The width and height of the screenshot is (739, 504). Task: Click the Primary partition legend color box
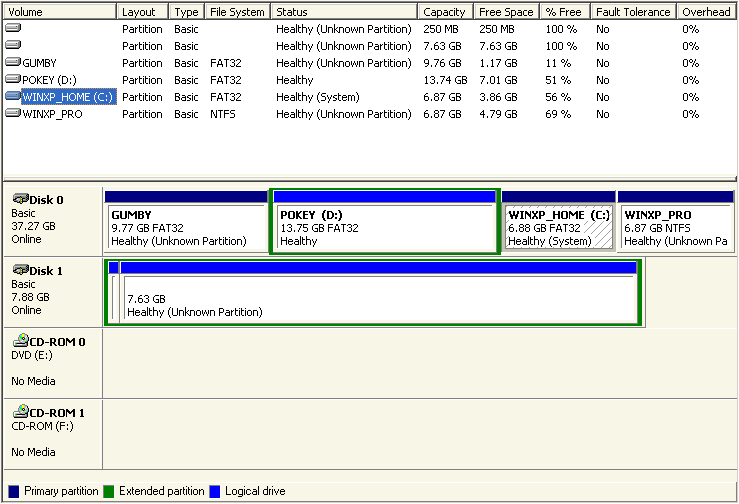pyautogui.click(x=12, y=491)
